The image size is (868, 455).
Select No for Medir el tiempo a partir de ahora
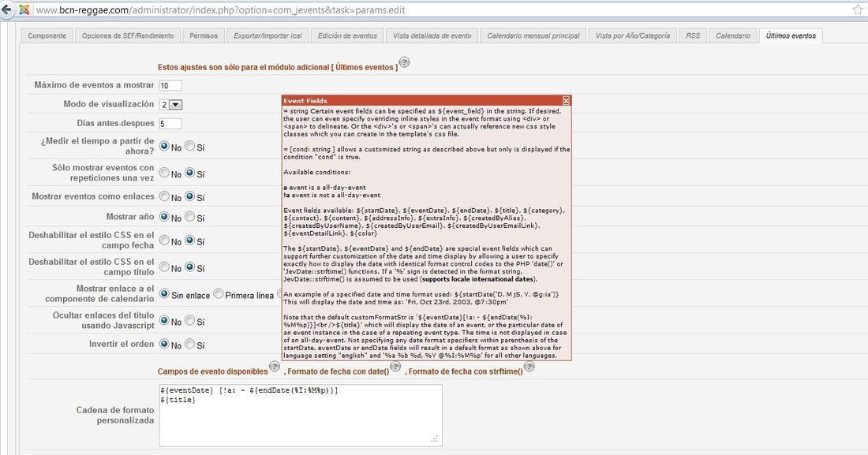[x=164, y=146]
